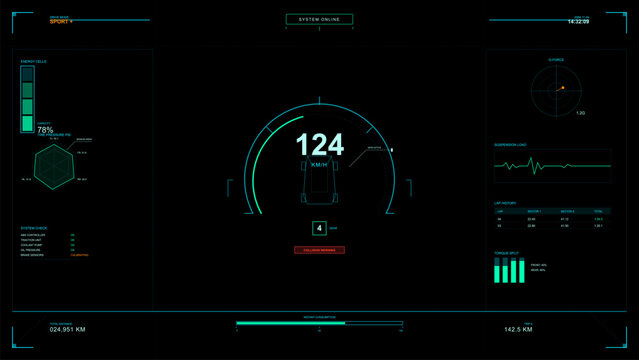Click the left bracket beside the speedometer
639x360 pixels.
(x=229, y=188)
